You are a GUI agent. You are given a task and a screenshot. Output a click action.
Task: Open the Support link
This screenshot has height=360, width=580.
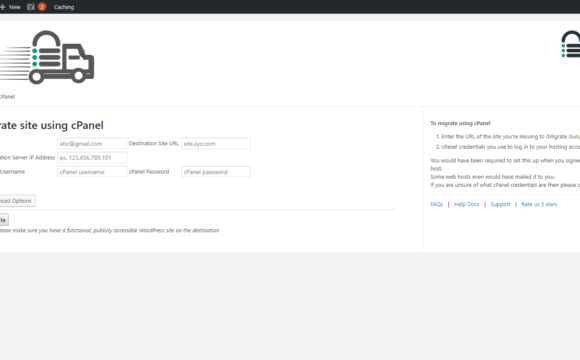[500, 204]
